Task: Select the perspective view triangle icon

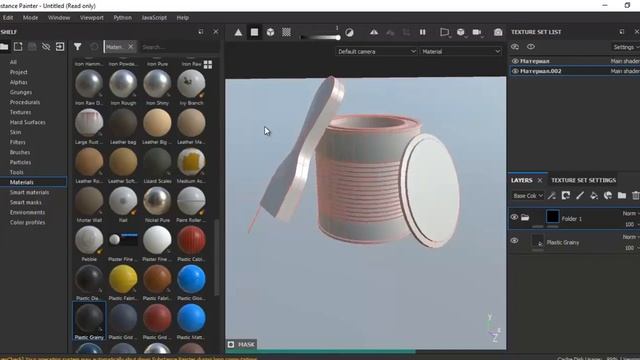Action: click(x=238, y=32)
